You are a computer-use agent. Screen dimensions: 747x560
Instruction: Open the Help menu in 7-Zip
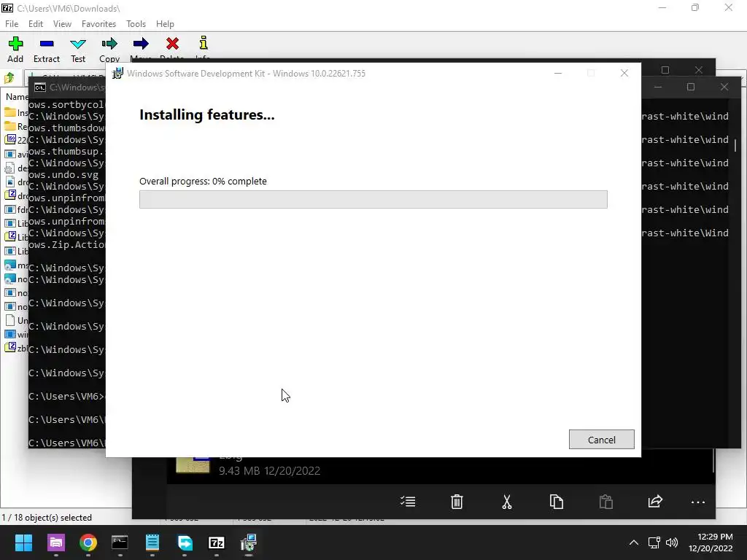tap(165, 24)
